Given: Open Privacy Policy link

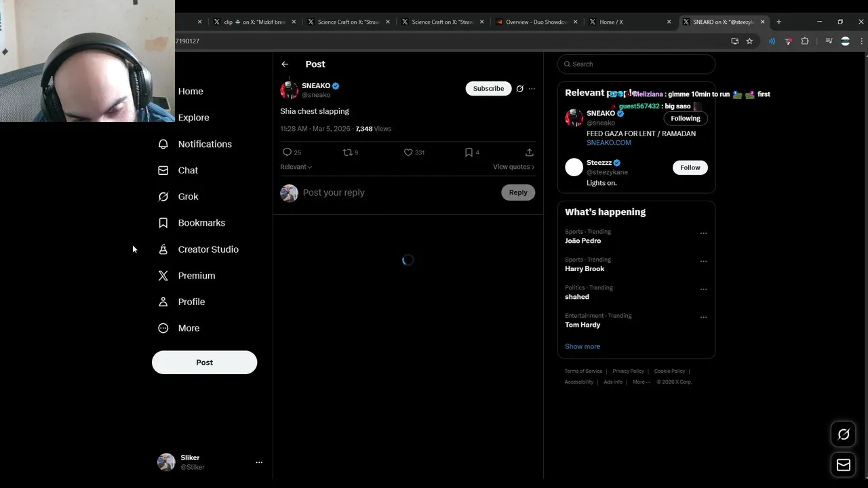Looking at the screenshot, I should tap(628, 371).
